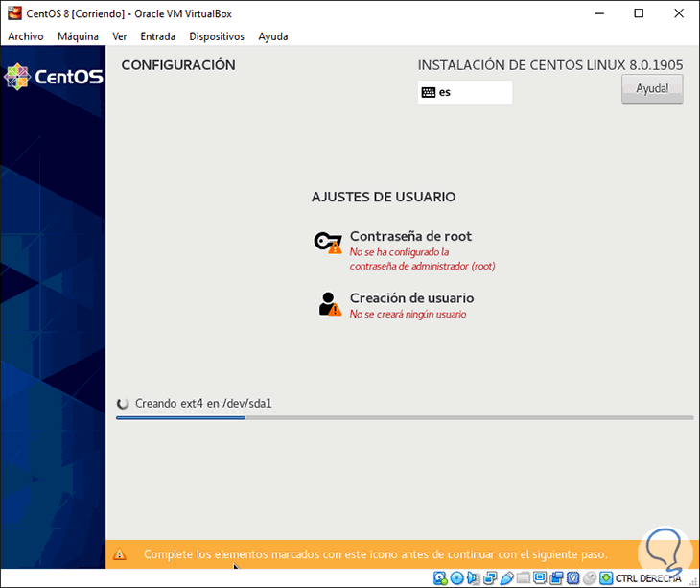Open the Entrada menu
This screenshot has height=588, width=700.
tap(157, 36)
